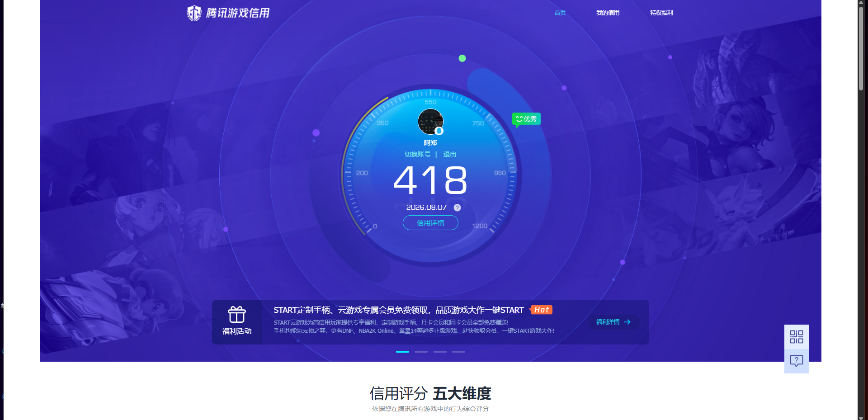Screen dimensions: 868x420
Task: Click the 退出 logout link
Action: pos(449,154)
